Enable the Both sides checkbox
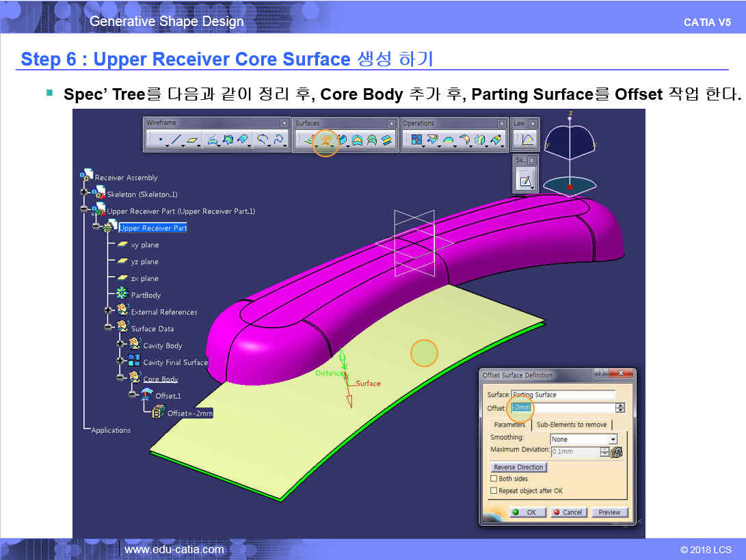746x560 pixels. pos(494,479)
